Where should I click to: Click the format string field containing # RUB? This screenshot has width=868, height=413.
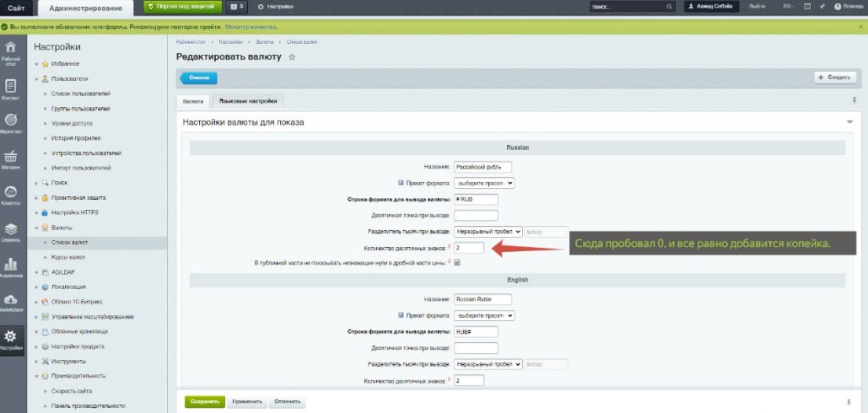click(x=476, y=199)
